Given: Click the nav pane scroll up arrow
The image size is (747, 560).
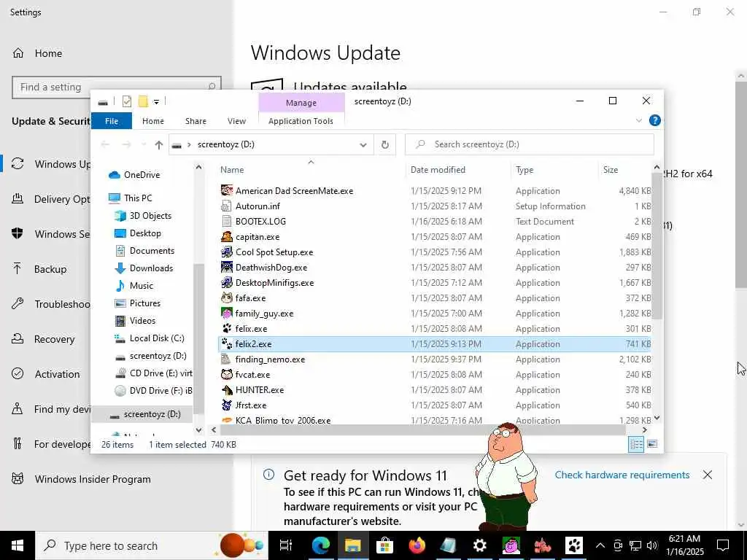Looking at the screenshot, I should [198, 168].
